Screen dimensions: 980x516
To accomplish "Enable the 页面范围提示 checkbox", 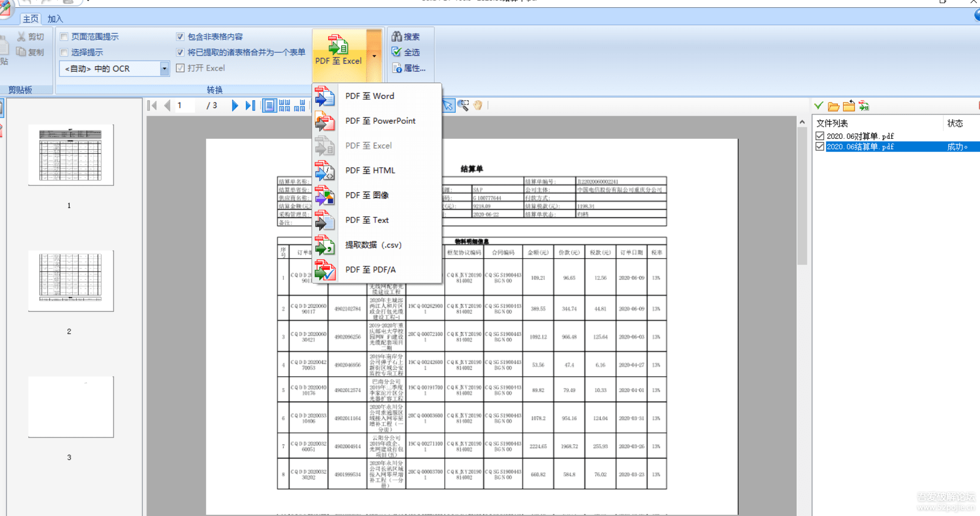I will point(64,37).
